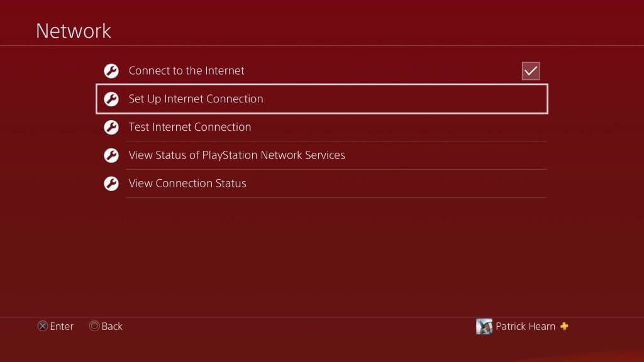Click wrench icon beside Test Internet Connection
This screenshot has width=644, height=362.
coord(111,127)
